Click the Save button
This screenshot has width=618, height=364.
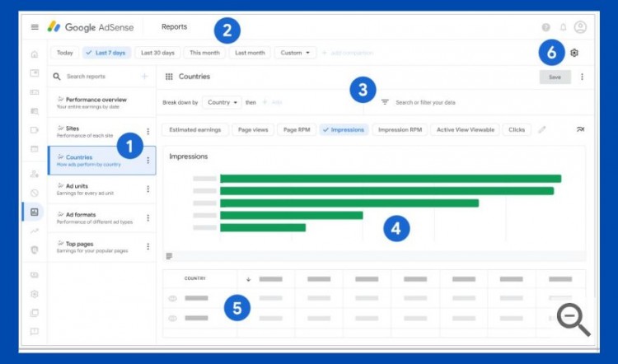tap(555, 77)
